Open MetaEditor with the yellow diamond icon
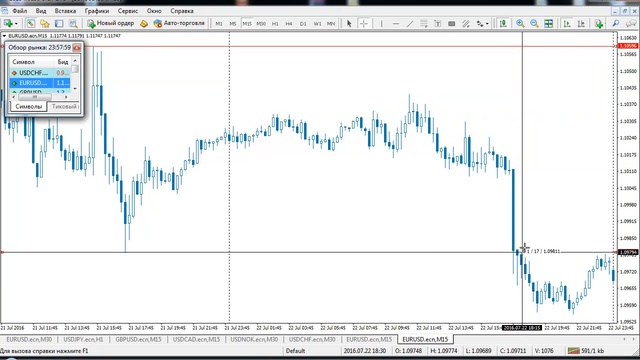 144,24
